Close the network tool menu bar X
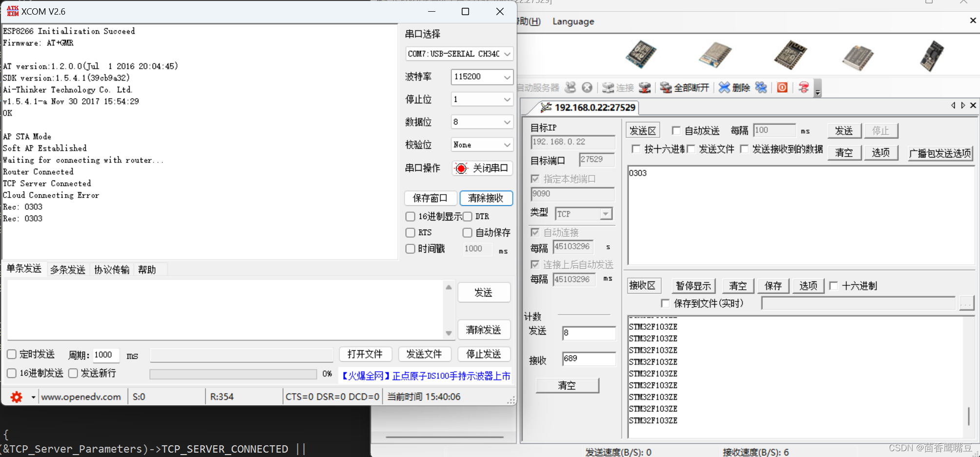 (973, 20)
